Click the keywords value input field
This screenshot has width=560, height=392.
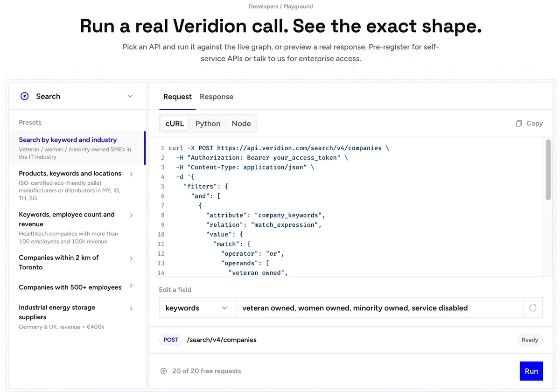pos(379,308)
